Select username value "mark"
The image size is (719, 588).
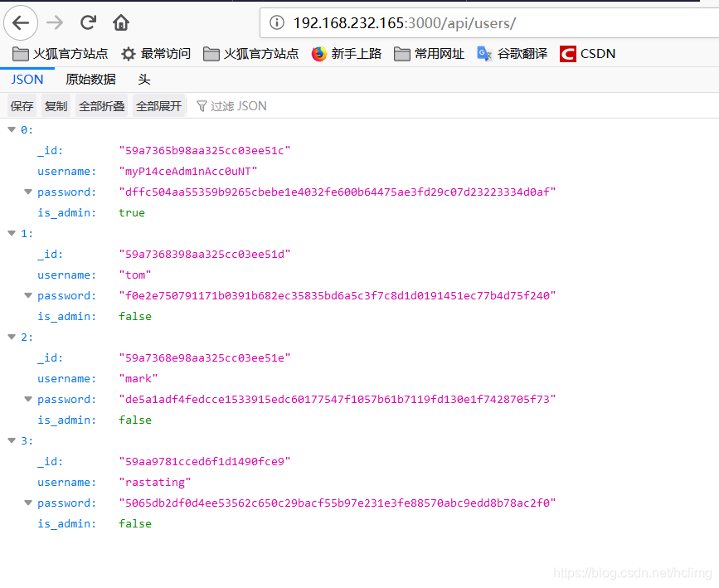(138, 379)
